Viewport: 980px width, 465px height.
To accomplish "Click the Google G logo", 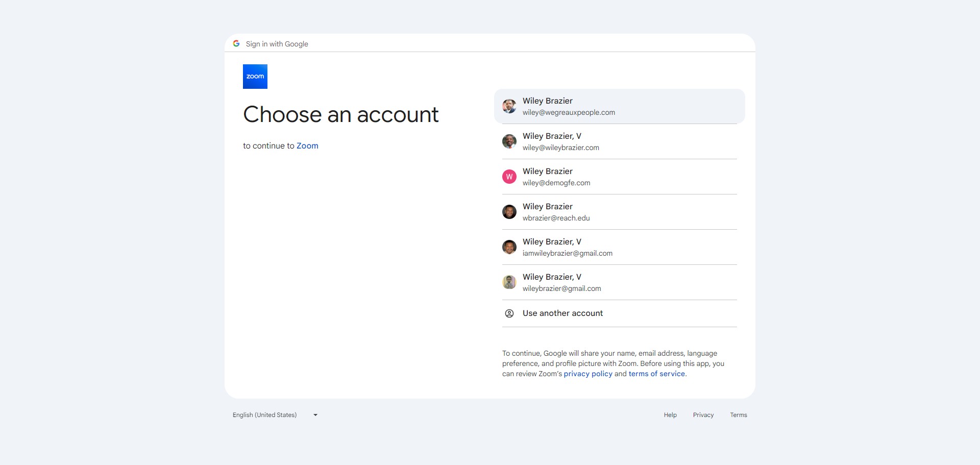I will (x=236, y=44).
